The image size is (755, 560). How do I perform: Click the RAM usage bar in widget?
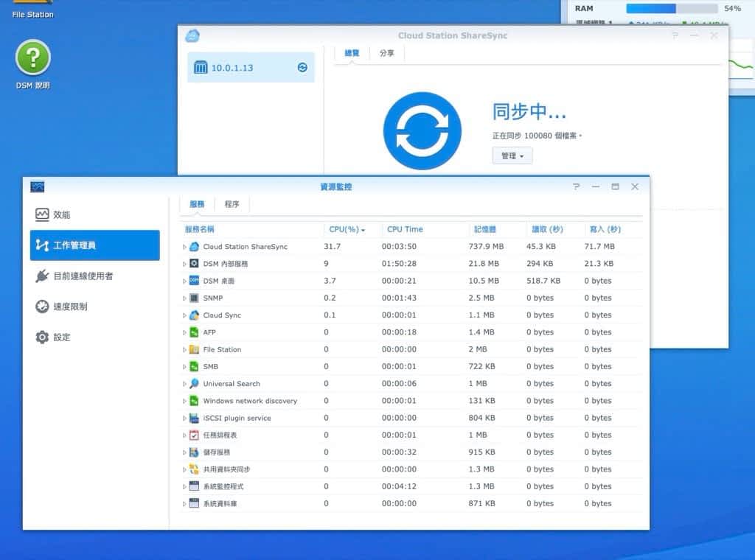(x=671, y=9)
